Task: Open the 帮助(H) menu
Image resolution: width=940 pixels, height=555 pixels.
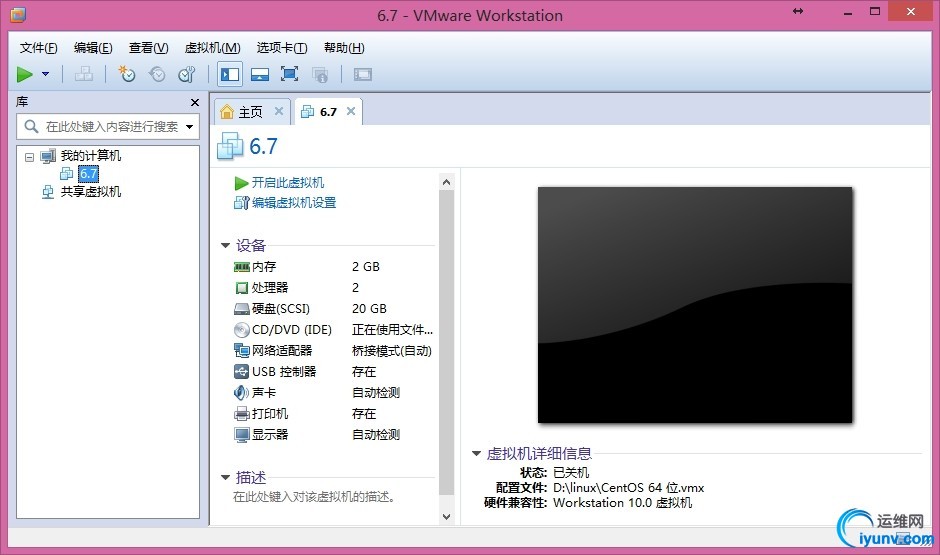Action: [x=344, y=48]
